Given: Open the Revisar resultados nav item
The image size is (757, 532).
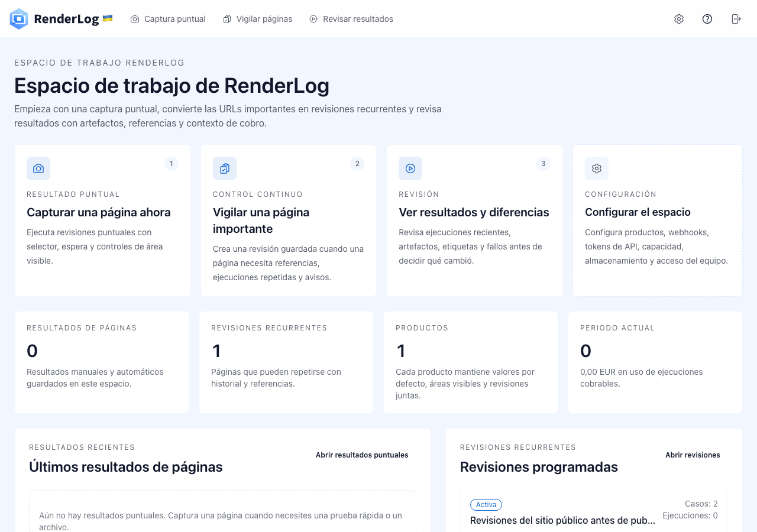Looking at the screenshot, I should pos(351,19).
